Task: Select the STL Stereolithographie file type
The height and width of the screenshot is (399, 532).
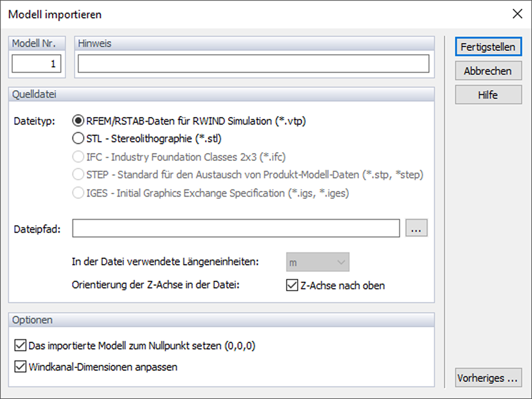Action: pyautogui.click(x=78, y=138)
